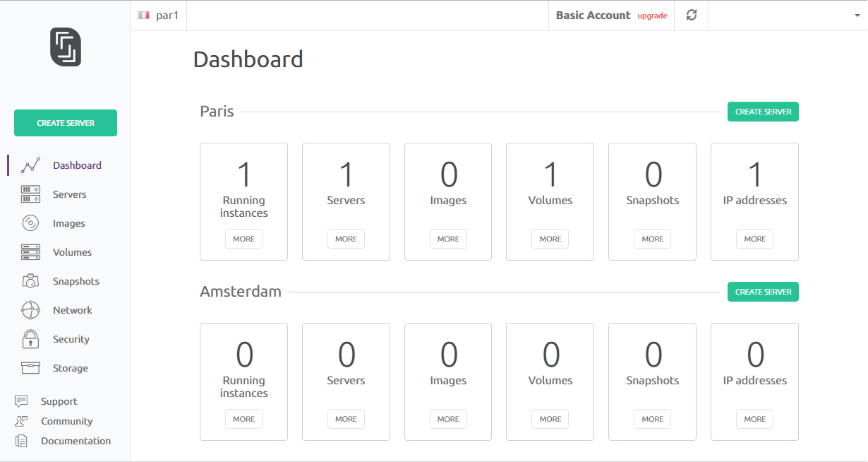The image size is (868, 462).
Task: Click the Community people icon
Action: pyautogui.click(x=21, y=421)
